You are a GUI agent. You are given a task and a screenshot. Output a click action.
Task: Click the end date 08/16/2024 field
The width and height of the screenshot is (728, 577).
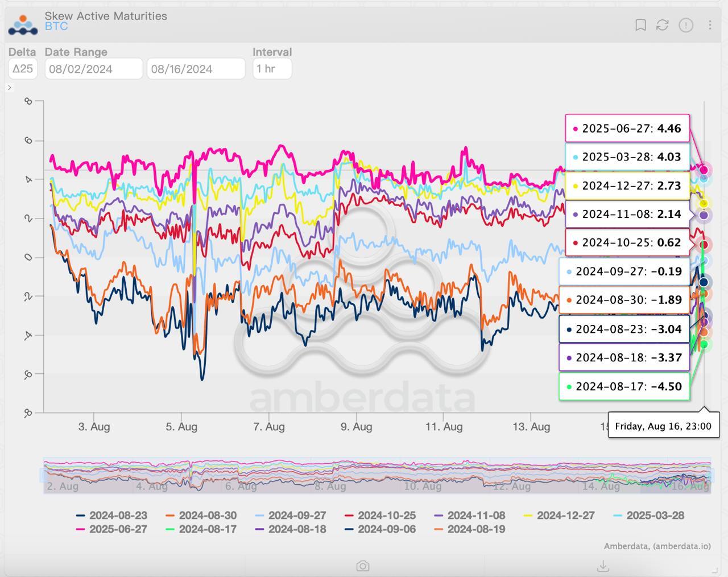click(196, 69)
